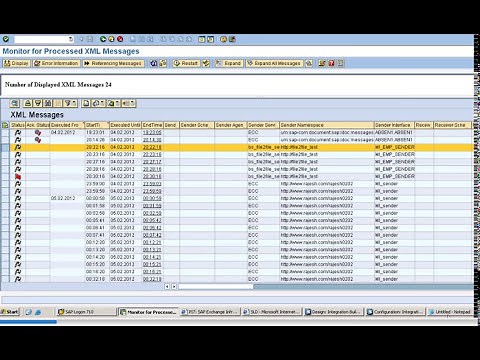Select row marker for message 23:59:00

tap(5, 184)
